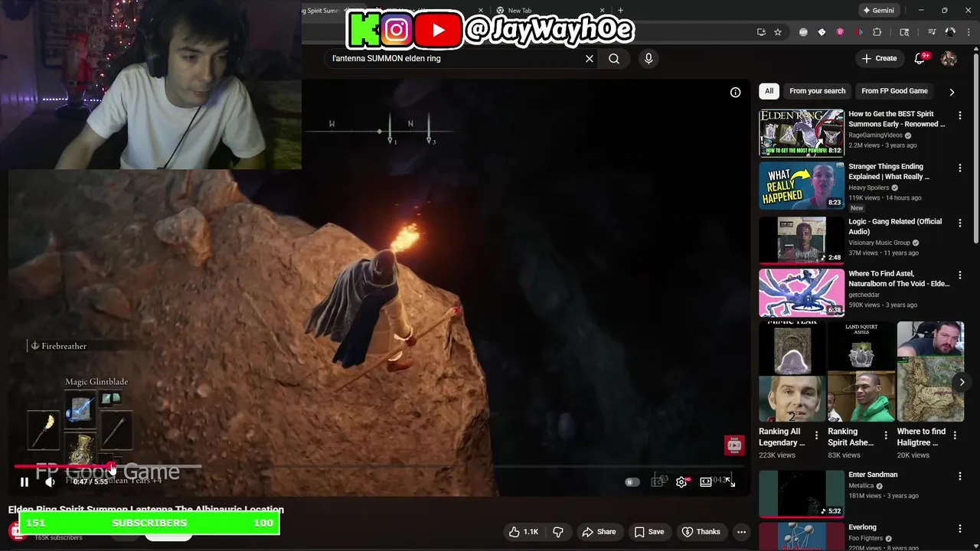The image size is (980, 551).
Task: Dislike the video with thumbs-down
Action: point(558,532)
